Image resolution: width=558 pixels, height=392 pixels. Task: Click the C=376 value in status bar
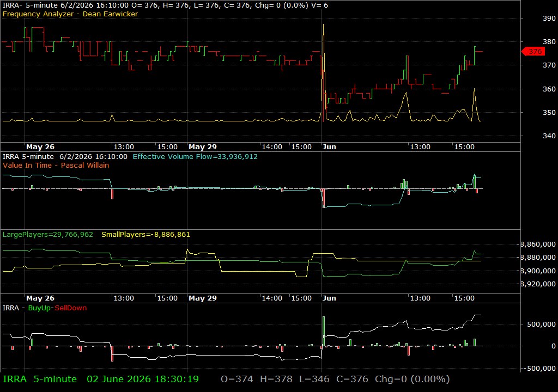(x=353, y=379)
